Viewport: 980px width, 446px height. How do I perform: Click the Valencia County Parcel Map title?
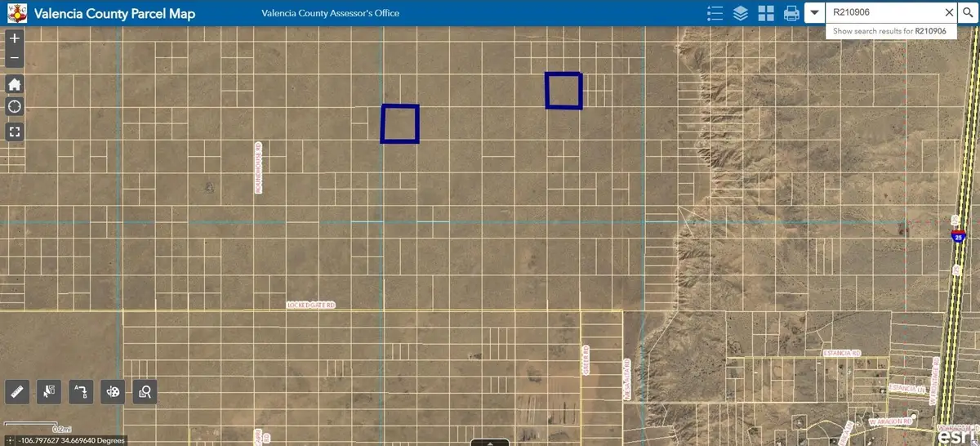pos(114,14)
